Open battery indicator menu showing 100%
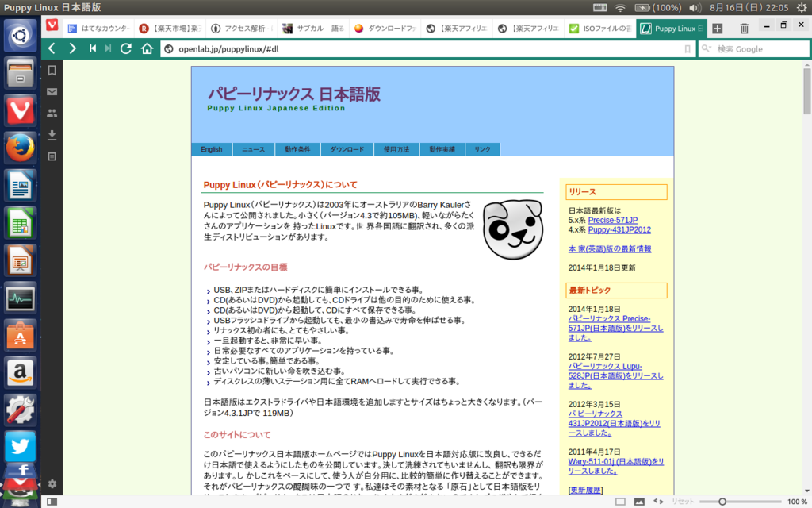Image resolution: width=812 pixels, height=508 pixels. [x=657, y=7]
